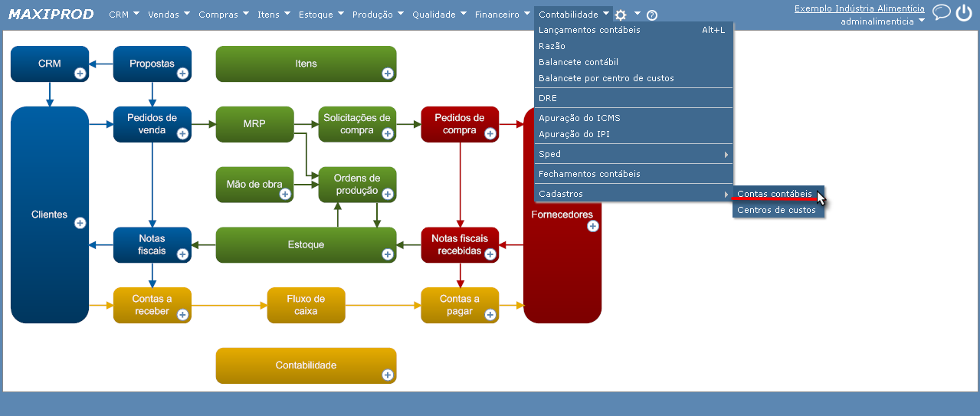Viewport: 980px width, 416px height.
Task: Open the chat speech bubble icon
Action: [x=942, y=11]
